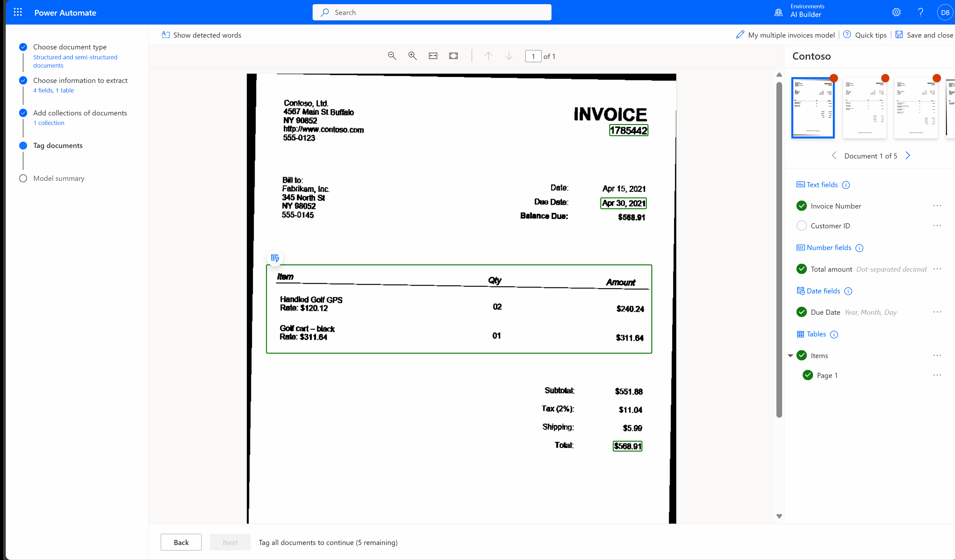Viewport: 955px width, 560px height.
Task: Click the previous document chevron
Action: pyautogui.click(x=834, y=156)
